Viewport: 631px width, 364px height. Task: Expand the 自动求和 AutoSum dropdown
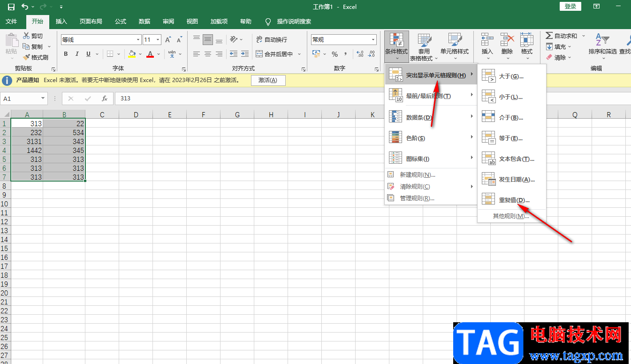click(584, 36)
